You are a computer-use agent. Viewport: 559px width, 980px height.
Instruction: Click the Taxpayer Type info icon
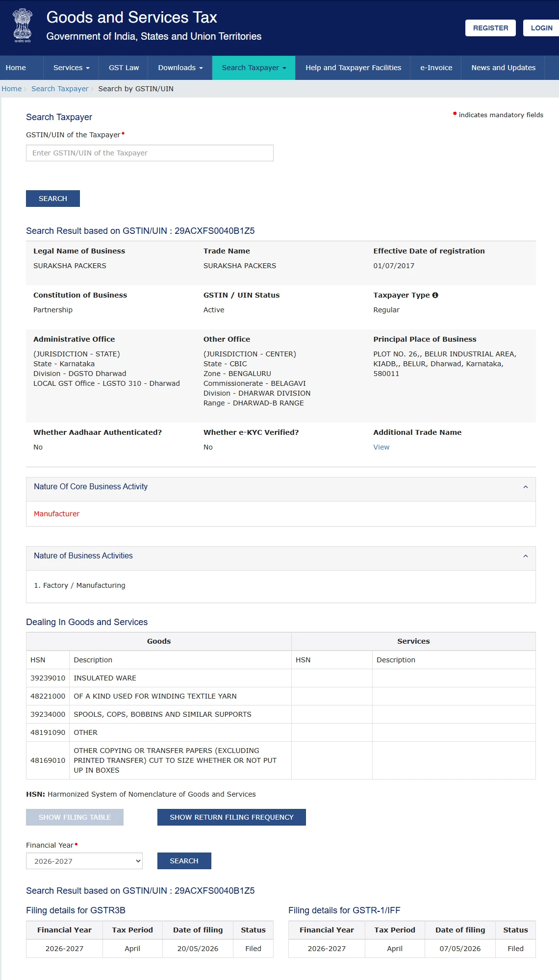point(435,295)
